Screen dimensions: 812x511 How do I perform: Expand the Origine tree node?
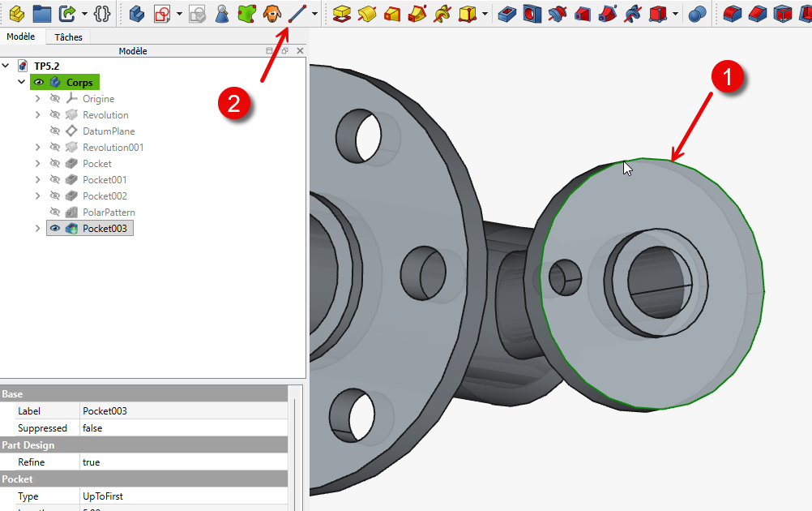point(37,99)
